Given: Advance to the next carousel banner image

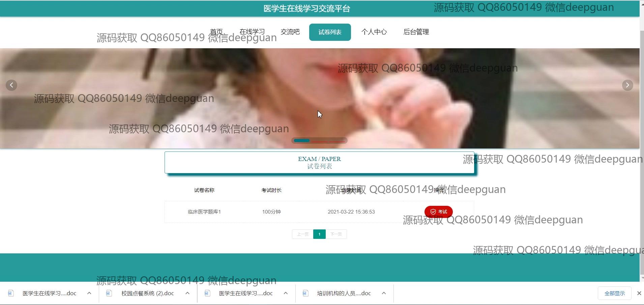Looking at the screenshot, I should 627,85.
